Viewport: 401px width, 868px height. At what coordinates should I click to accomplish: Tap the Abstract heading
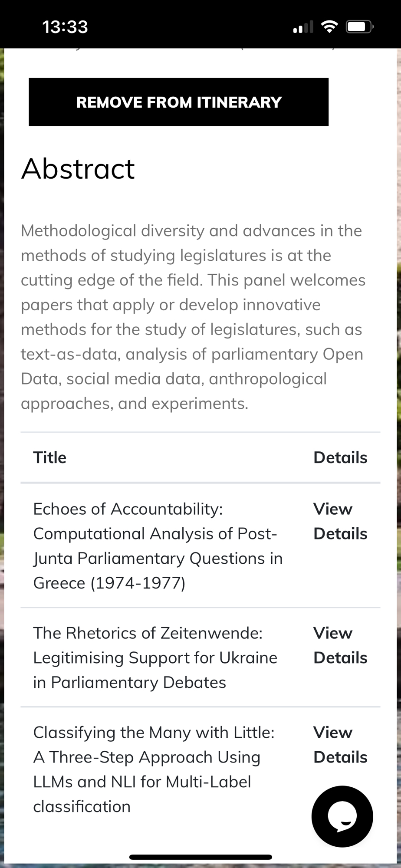tap(78, 168)
